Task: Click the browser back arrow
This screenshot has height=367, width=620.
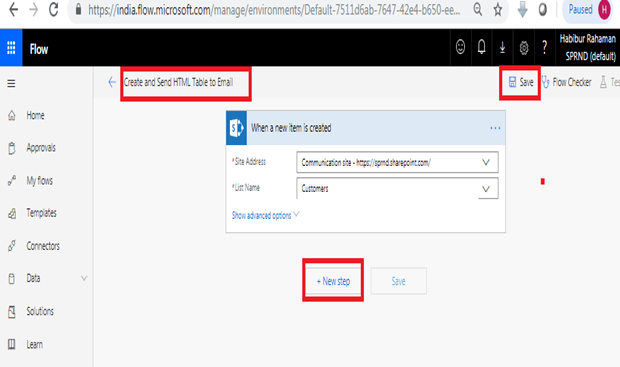Action: pos(13,9)
